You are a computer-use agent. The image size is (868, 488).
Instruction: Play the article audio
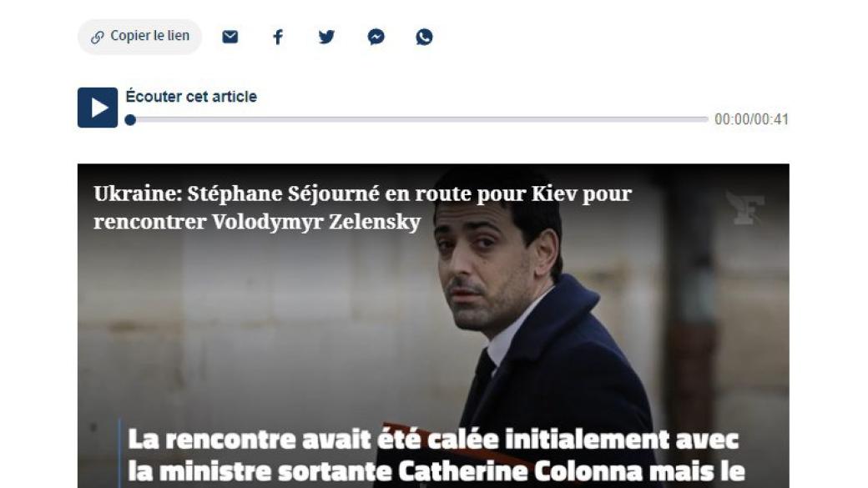98,108
